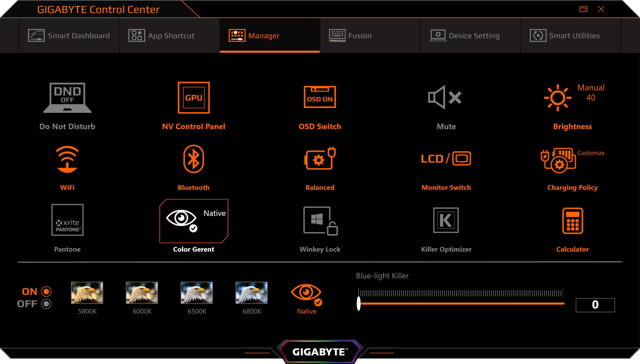Toggle the Bluetooth icon
This screenshot has height=364, width=640.
click(x=193, y=159)
